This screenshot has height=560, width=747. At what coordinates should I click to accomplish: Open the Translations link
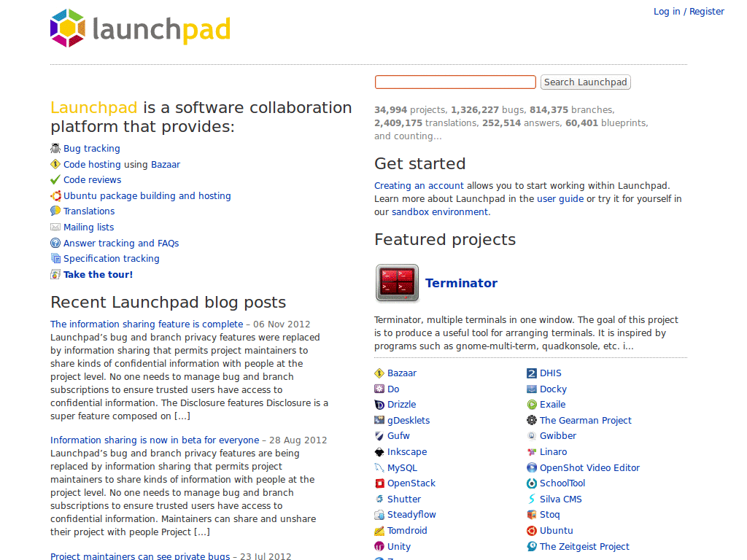(89, 211)
